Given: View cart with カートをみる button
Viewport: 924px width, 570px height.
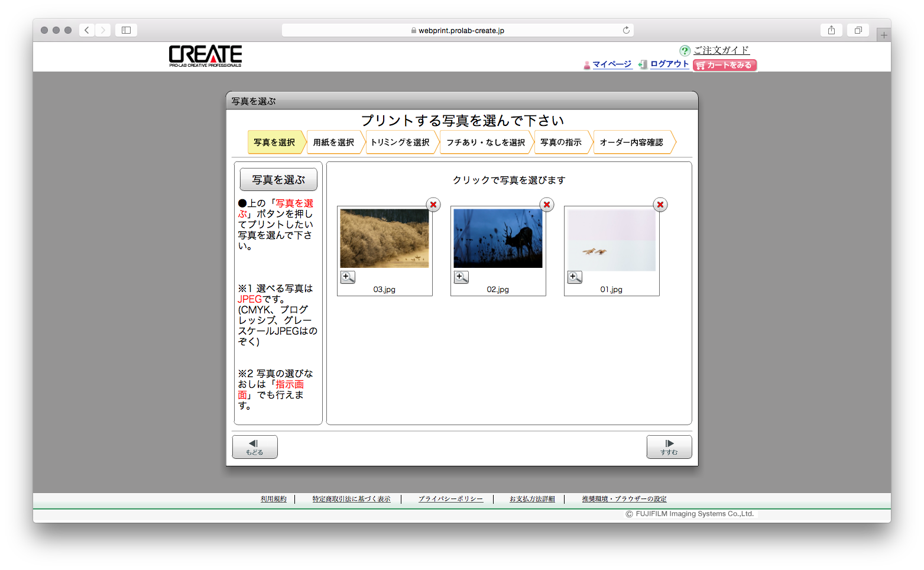Looking at the screenshot, I should pos(725,65).
